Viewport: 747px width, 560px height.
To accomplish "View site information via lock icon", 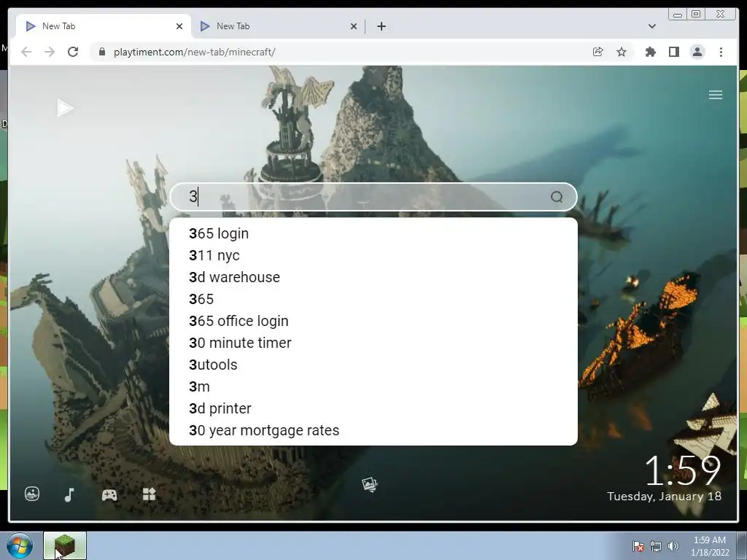I will [x=101, y=52].
